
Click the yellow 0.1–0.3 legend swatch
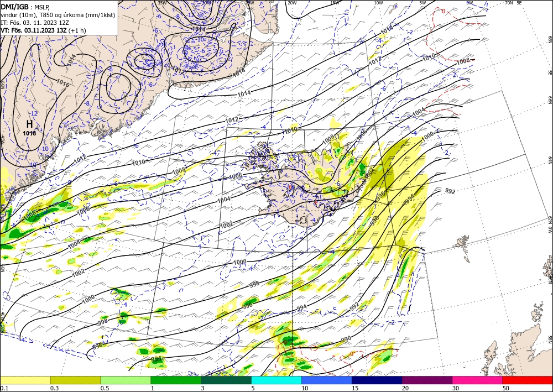point(25,380)
